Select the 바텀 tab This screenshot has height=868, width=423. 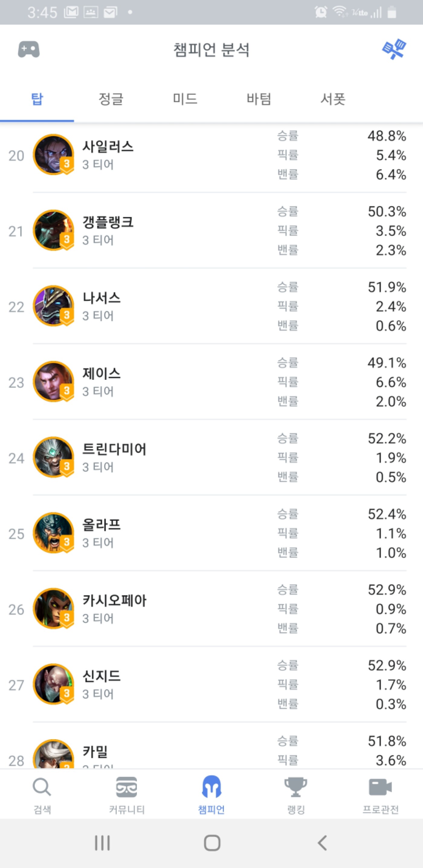click(259, 99)
